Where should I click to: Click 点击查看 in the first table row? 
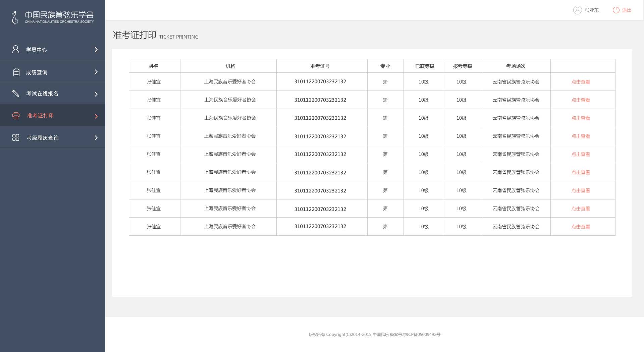[581, 82]
